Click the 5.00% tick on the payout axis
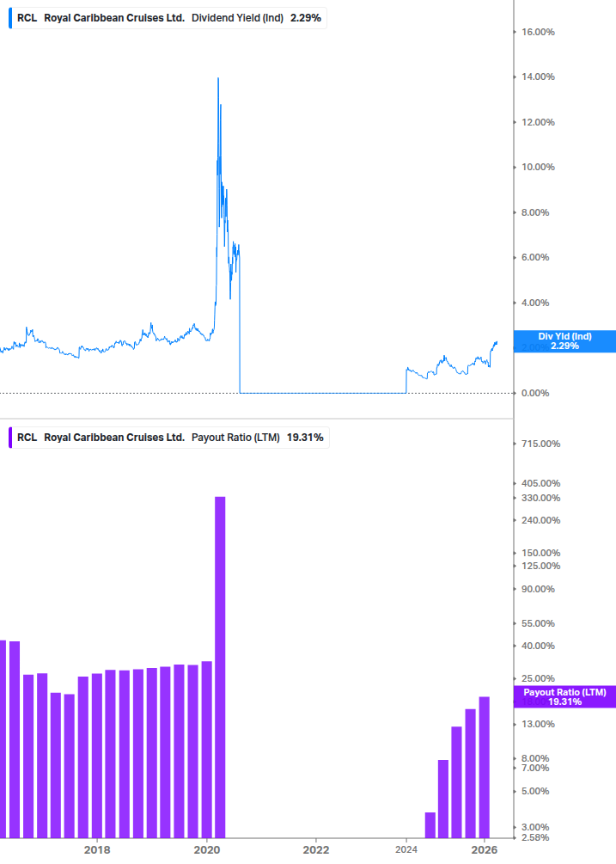The image size is (616, 864). coord(535,791)
